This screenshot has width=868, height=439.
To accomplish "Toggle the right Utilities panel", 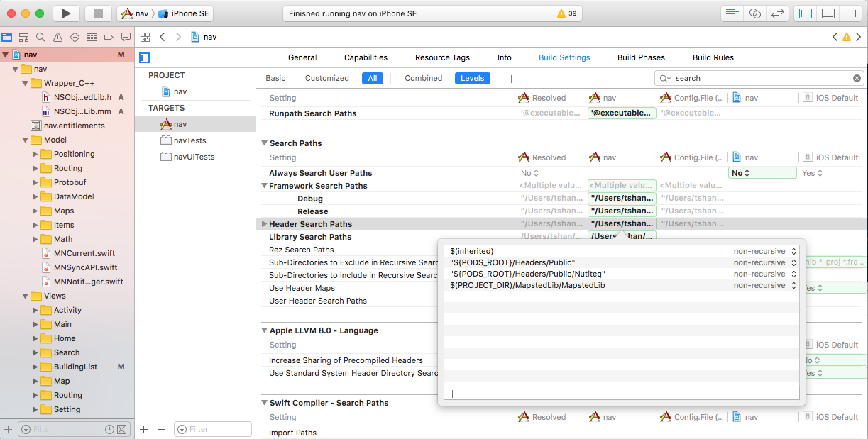I will (x=850, y=13).
